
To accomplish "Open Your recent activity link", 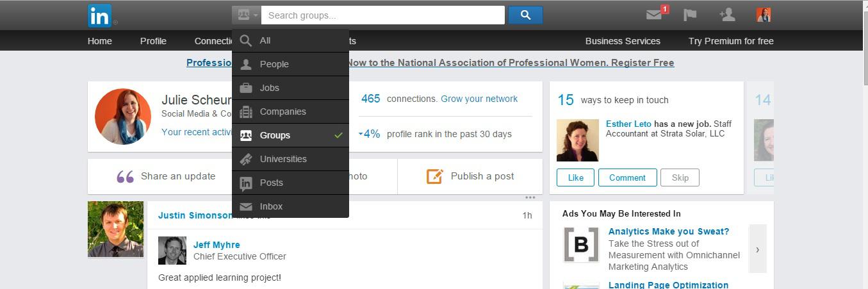I will coord(197,132).
